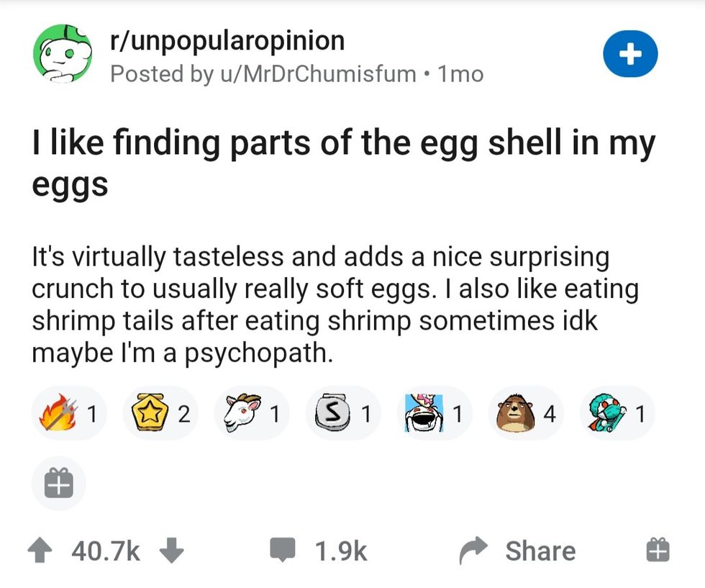Open r/unpopularopinion subreddit link
705x588 pixels.
[227, 41]
